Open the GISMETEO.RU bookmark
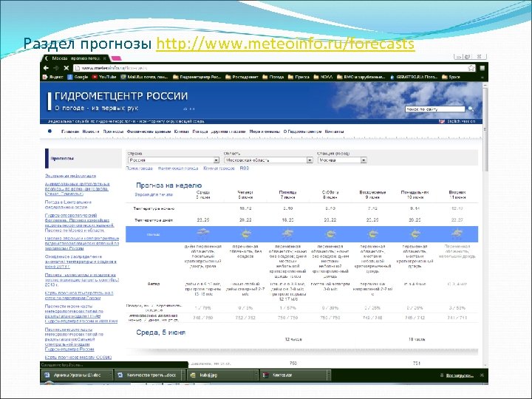This screenshot has height=399, width=532. point(414,77)
